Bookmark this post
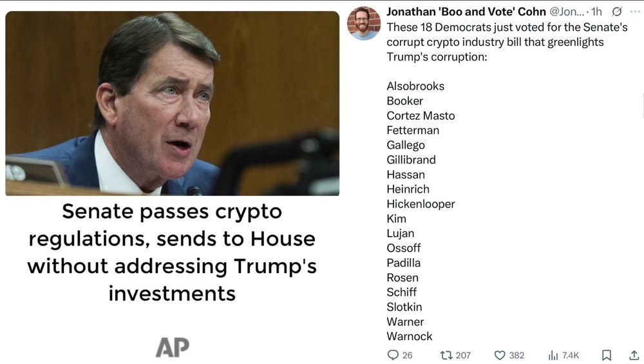Screen dimensions: 644x364 [606, 355]
